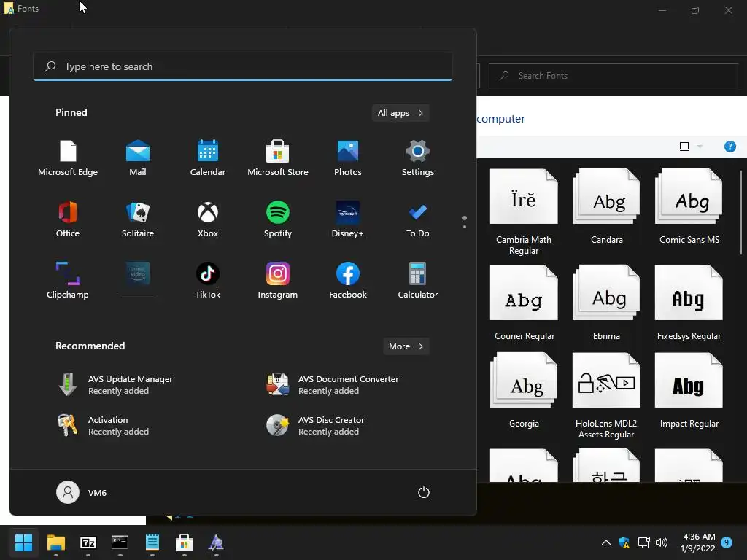Select Impact Regular font
The height and width of the screenshot is (560, 747).
689,391
